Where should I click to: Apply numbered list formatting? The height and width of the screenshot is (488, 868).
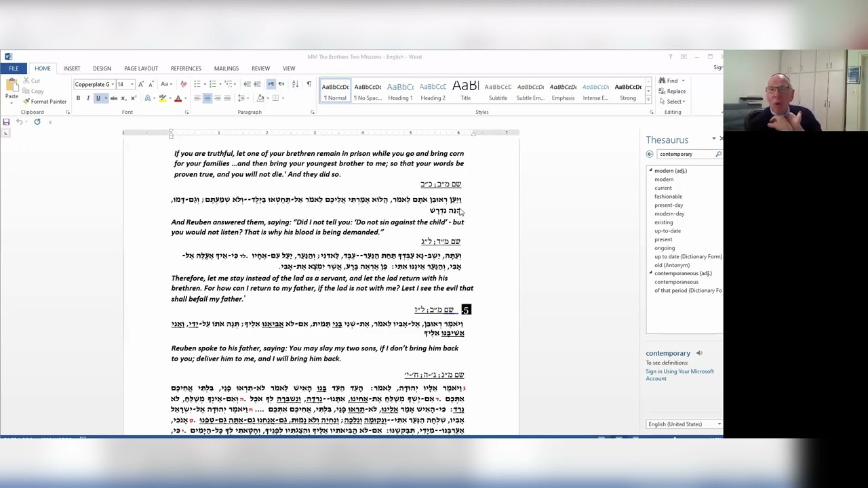tap(213, 84)
